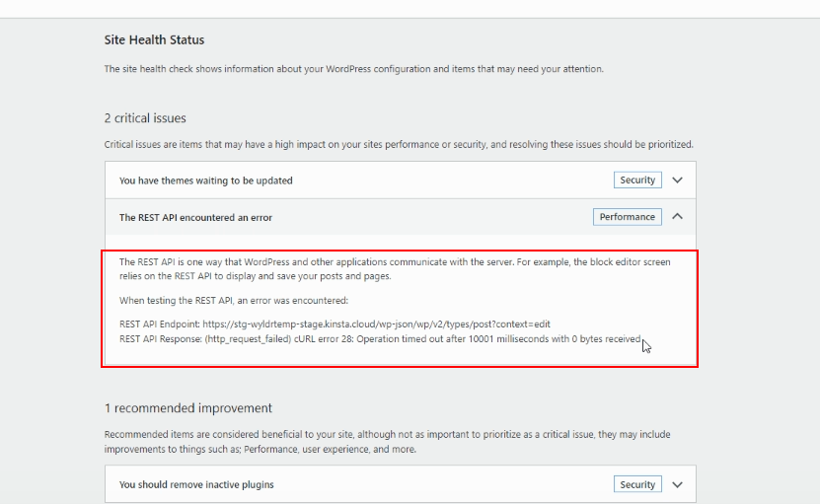Click the Site Health Status heading
Image resolution: width=820 pixels, height=504 pixels.
[154, 39]
